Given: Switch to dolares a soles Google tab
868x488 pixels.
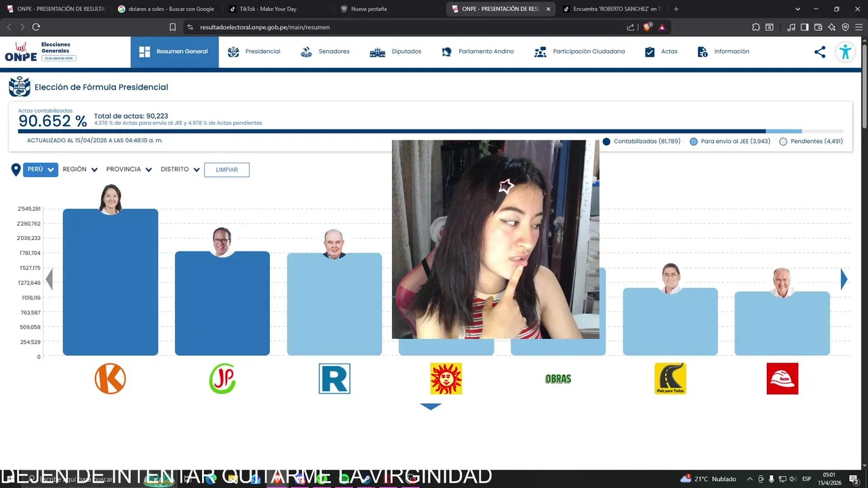Looking at the screenshot, I should [x=166, y=9].
